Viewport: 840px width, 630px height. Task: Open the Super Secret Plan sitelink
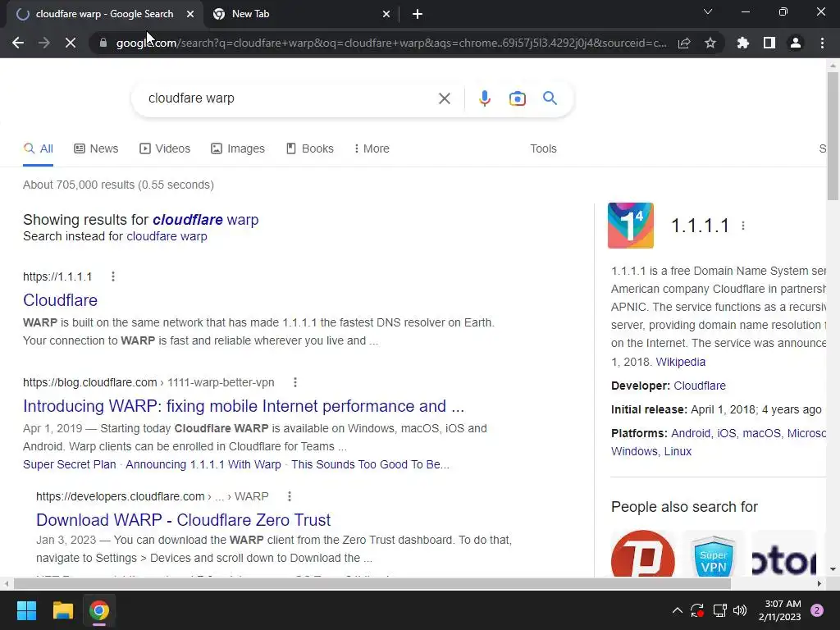(70, 464)
